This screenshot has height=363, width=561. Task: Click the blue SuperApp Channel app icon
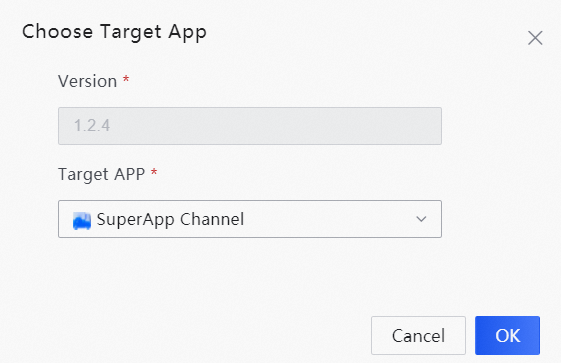point(82,220)
